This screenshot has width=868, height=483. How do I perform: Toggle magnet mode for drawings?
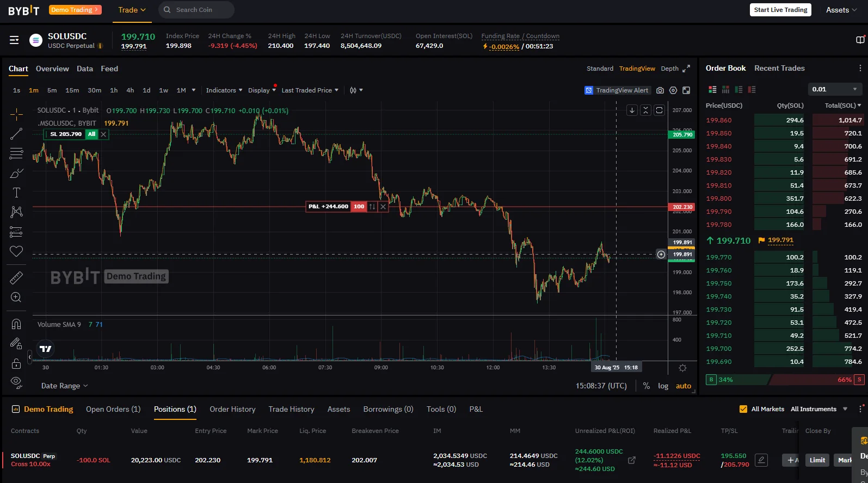16,324
